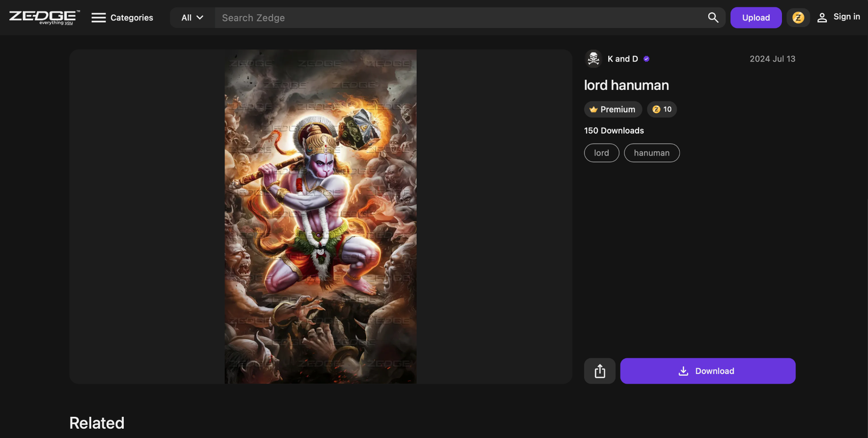Screen dimensions: 868x438
Task: Select the hanuman tag
Action: [x=652, y=153]
